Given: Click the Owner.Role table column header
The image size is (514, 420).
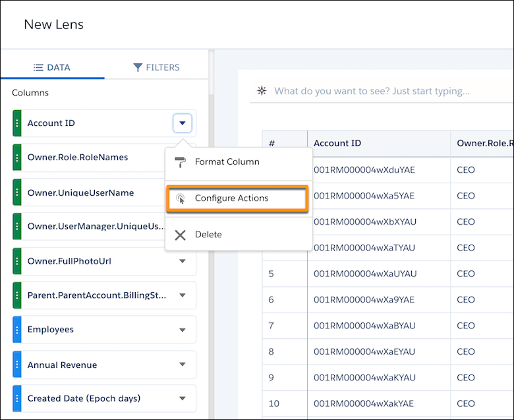Looking at the screenshot, I should point(482,143).
